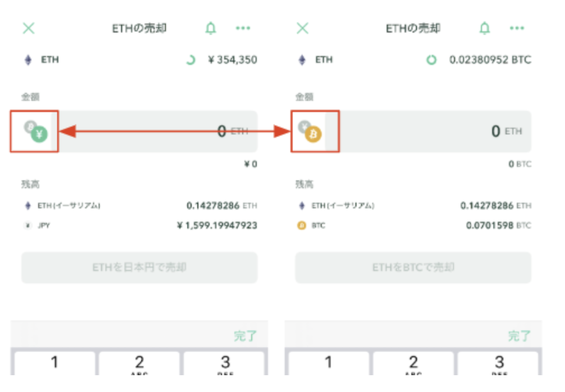Close the right ETH sell screen
Image resolution: width=565 pixels, height=392 pixels.
[x=302, y=29]
